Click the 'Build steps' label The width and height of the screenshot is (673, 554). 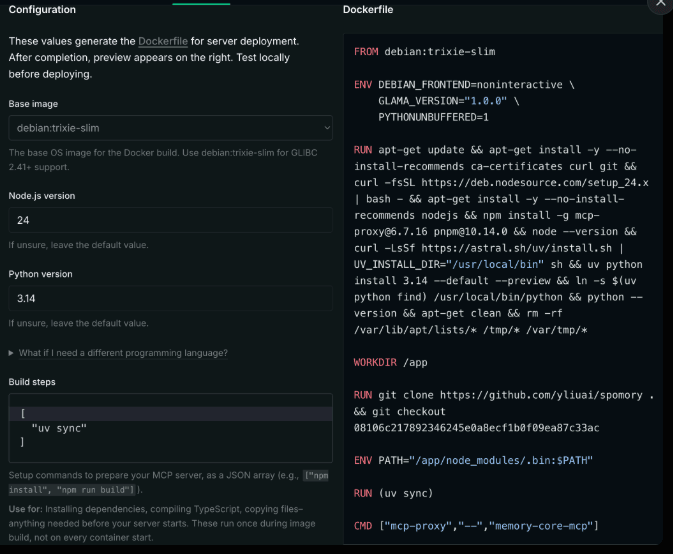point(32,382)
